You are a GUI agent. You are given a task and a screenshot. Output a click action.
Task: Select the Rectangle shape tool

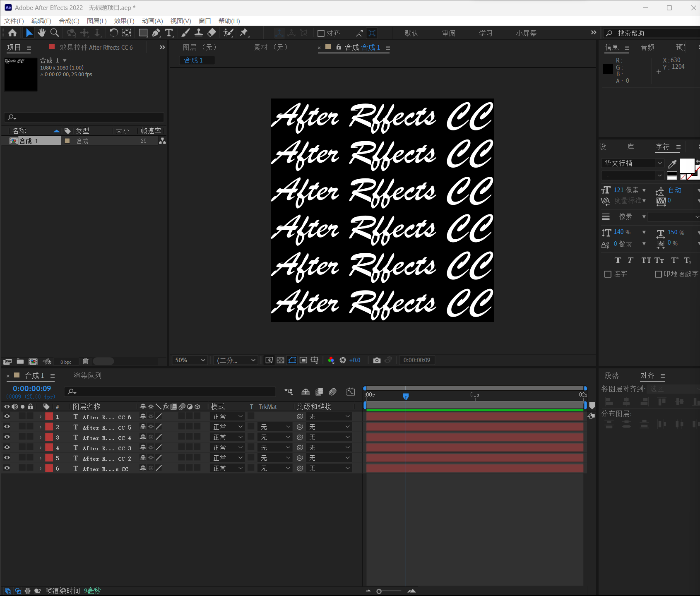coord(143,33)
